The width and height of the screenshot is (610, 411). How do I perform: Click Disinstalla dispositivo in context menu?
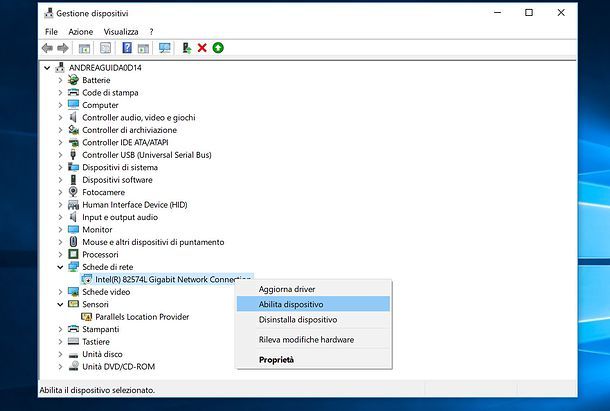pos(297,320)
